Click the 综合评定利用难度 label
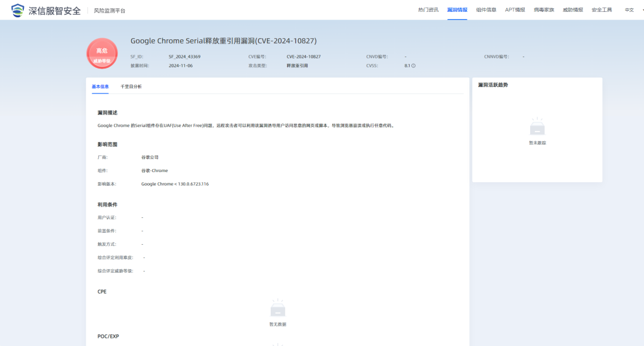The width and height of the screenshot is (644, 346). coord(116,257)
